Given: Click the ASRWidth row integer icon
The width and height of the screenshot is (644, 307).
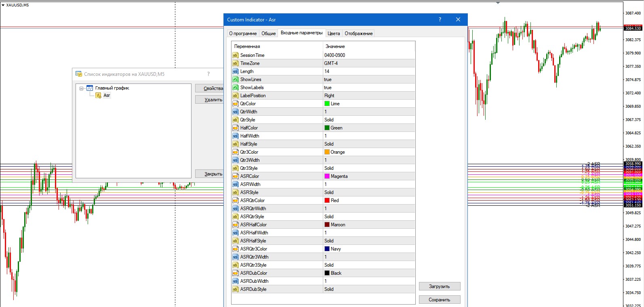Looking at the screenshot, I should 235,184.
